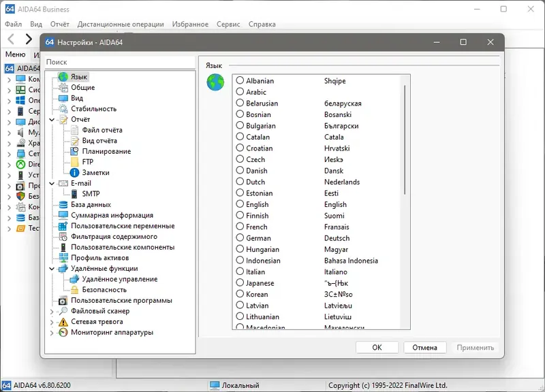The image size is (545, 392).
Task: Collapse the Отчёт tree node
Action: 52,120
